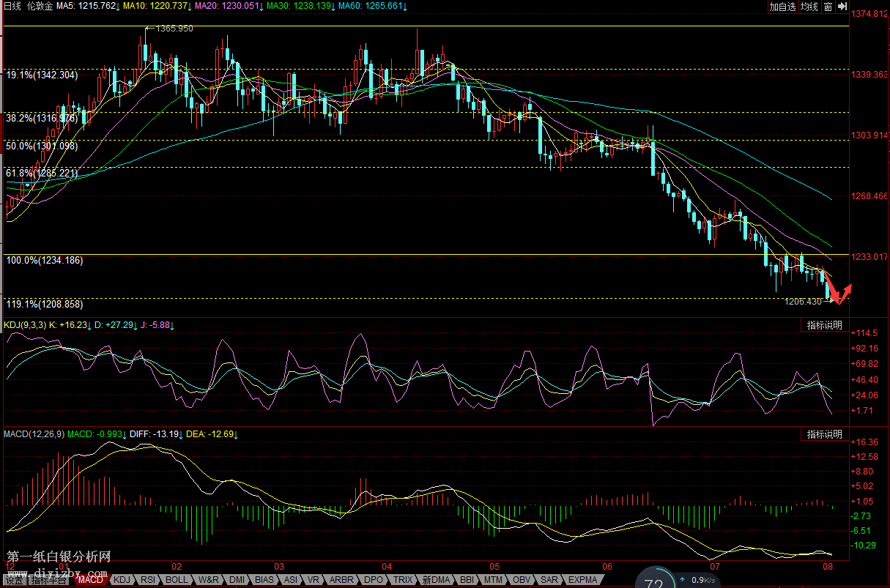Switch to the W&R indicator tab

[209, 580]
